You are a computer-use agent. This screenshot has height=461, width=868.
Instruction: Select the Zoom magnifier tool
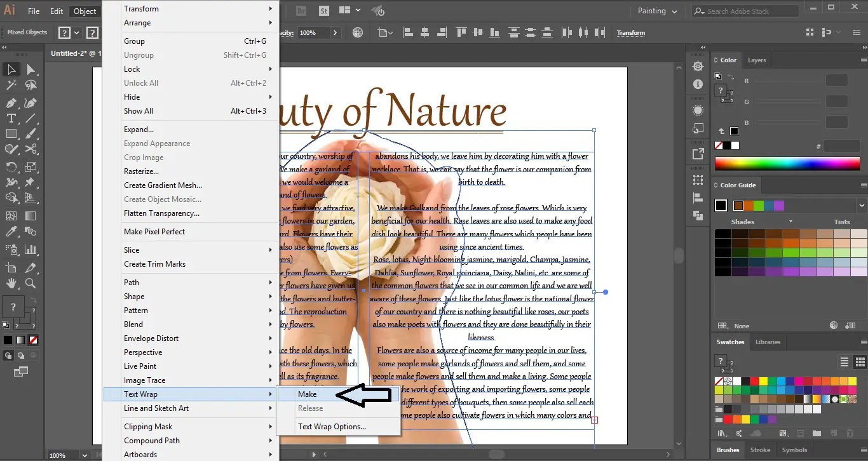pyautogui.click(x=31, y=283)
